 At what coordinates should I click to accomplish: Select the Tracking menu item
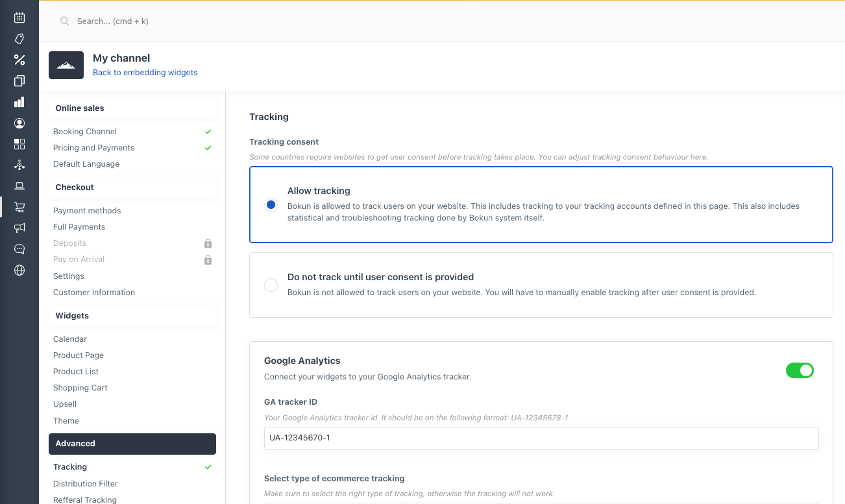coord(70,467)
